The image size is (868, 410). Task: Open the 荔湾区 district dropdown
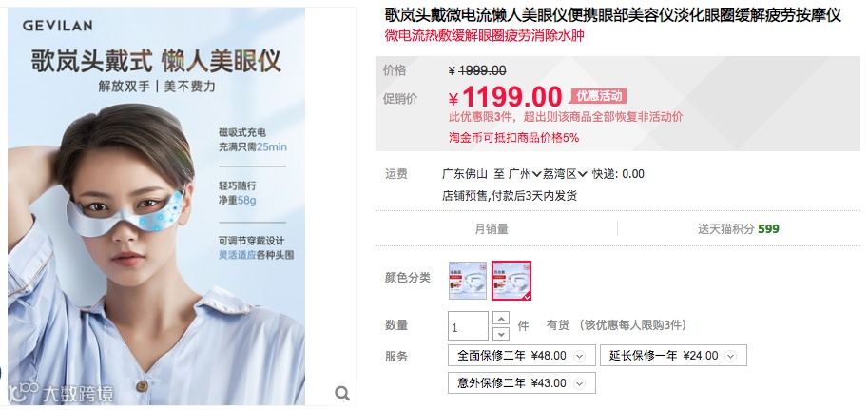click(565, 174)
